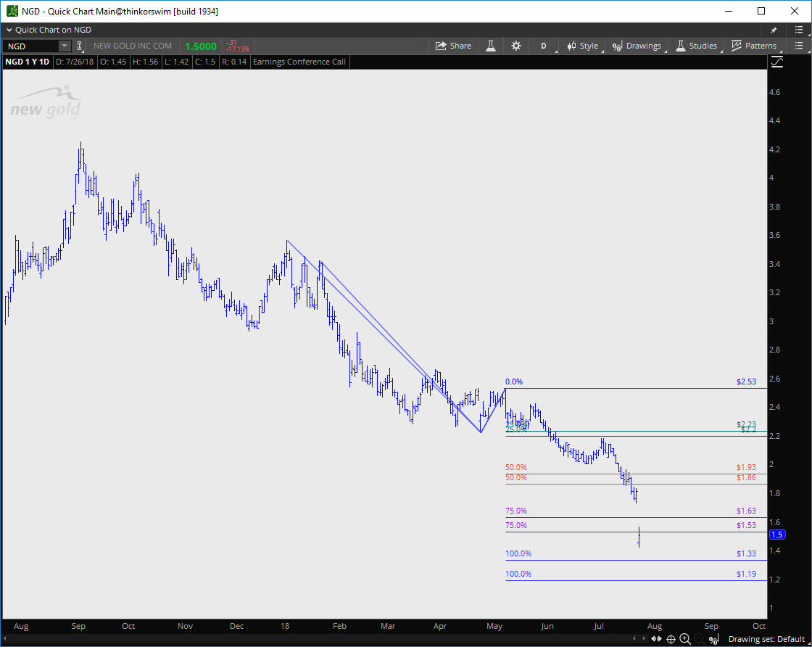Click the $1.19 Fibonacci level label
Viewport: 812px width, 647px height.
(746, 574)
